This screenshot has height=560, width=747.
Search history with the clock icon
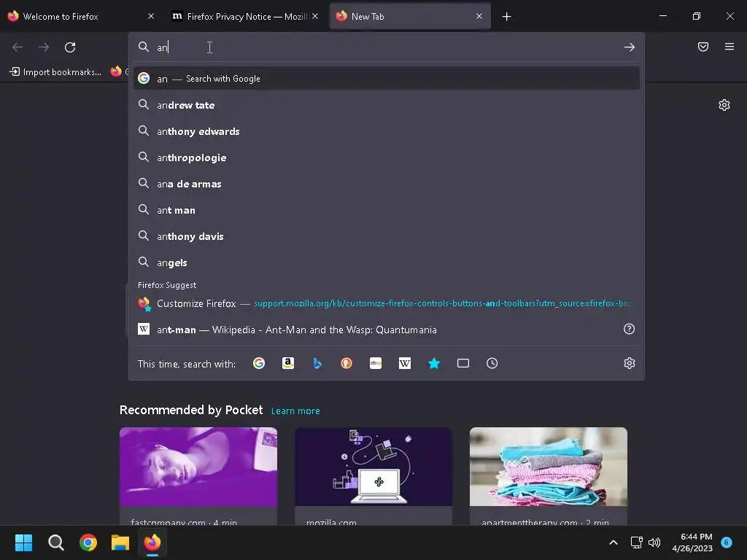pyautogui.click(x=492, y=363)
